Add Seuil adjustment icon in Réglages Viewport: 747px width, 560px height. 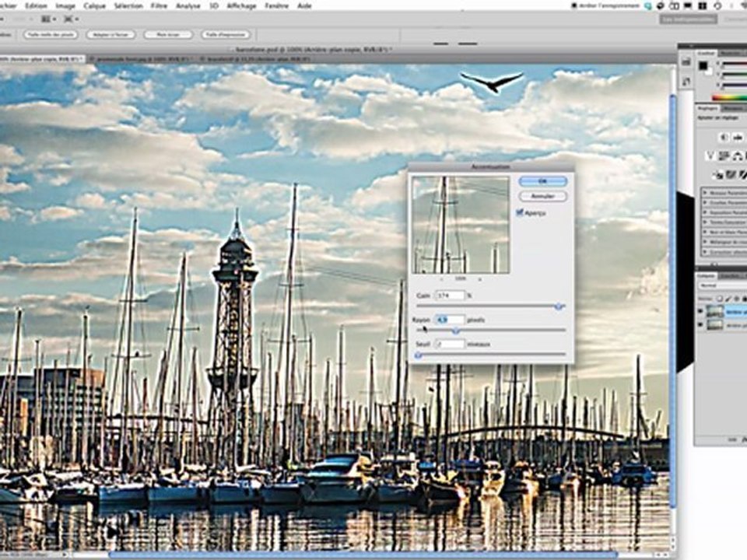pyautogui.click(x=743, y=175)
